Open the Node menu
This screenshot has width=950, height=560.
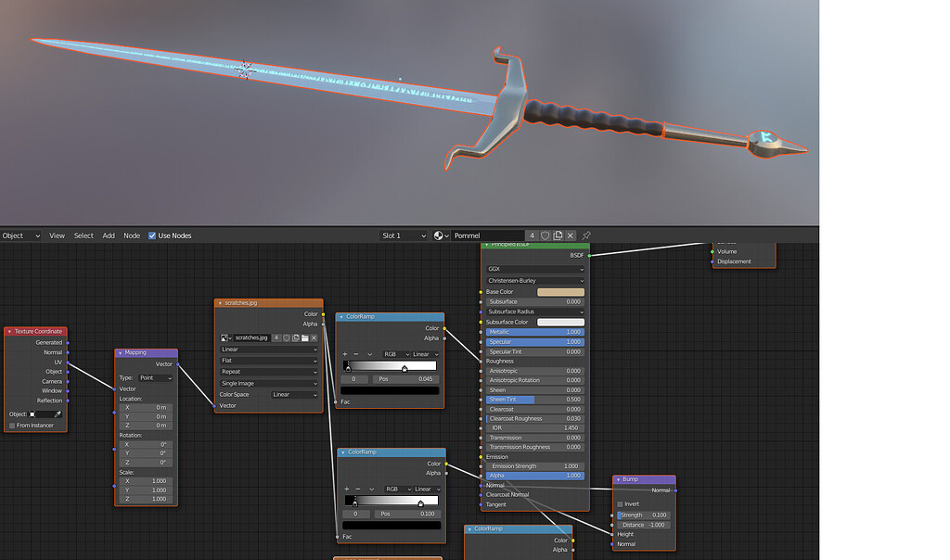tap(132, 235)
